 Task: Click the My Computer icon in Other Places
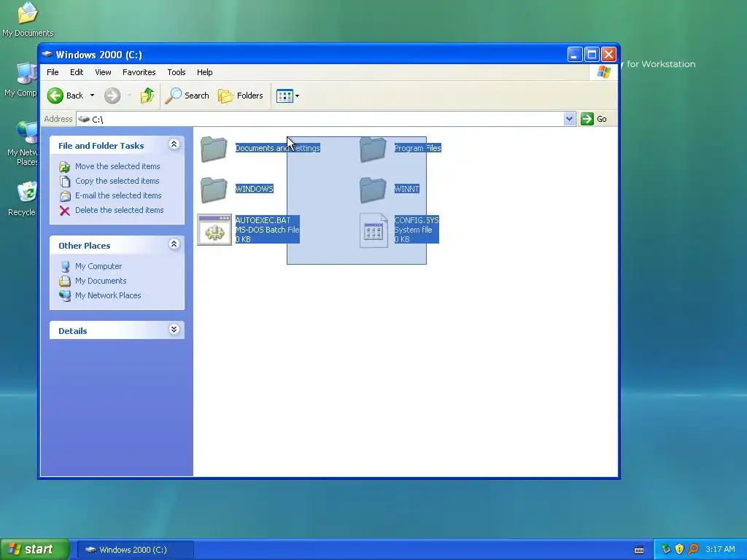(65, 267)
